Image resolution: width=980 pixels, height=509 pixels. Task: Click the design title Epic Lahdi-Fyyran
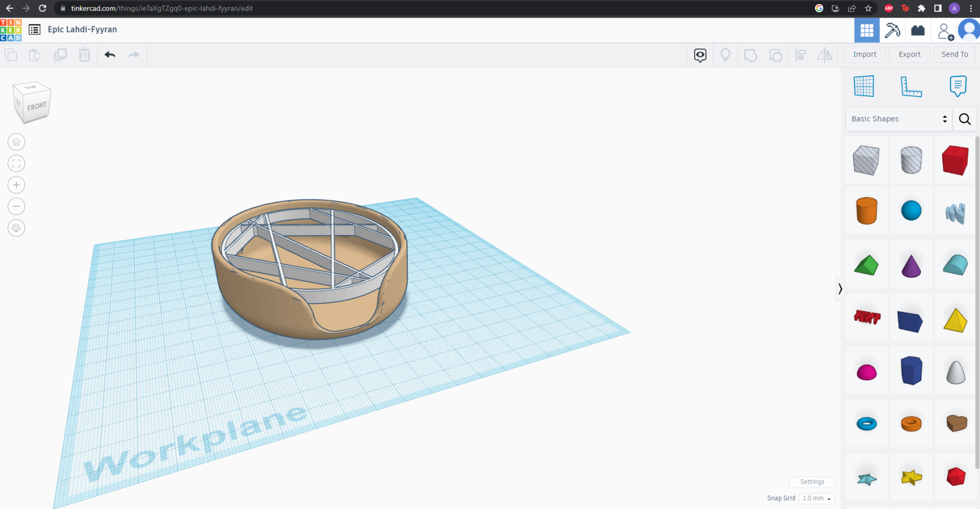(x=82, y=29)
